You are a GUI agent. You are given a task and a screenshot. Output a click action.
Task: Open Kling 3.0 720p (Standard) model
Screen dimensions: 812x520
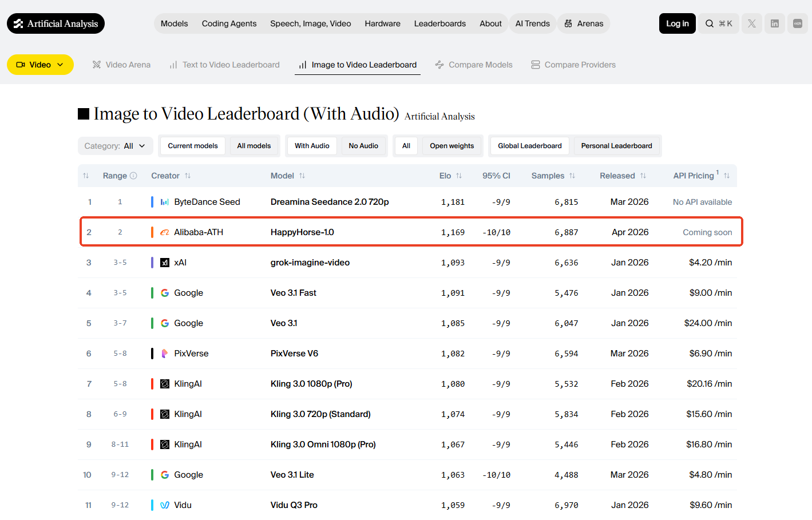pos(320,414)
